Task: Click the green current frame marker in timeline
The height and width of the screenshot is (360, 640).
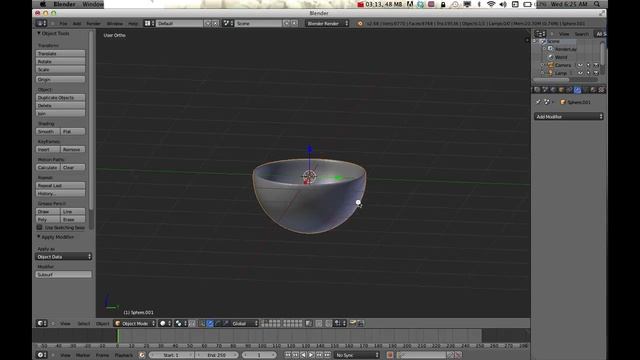Action: tap(118, 336)
